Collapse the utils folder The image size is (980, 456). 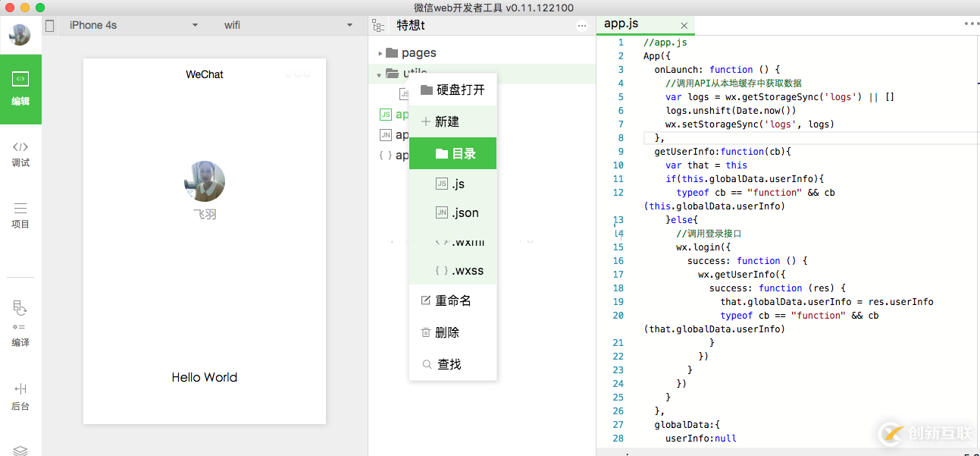click(x=380, y=74)
